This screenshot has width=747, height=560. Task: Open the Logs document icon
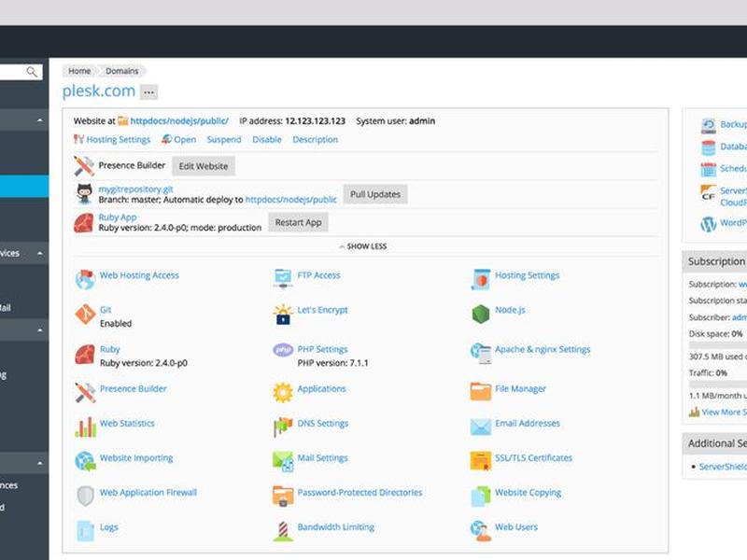click(85, 531)
